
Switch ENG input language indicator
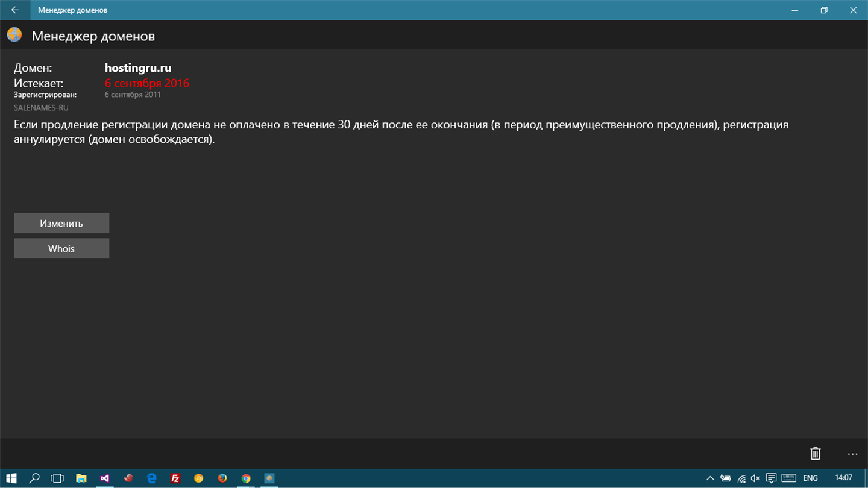pyautogui.click(x=811, y=478)
